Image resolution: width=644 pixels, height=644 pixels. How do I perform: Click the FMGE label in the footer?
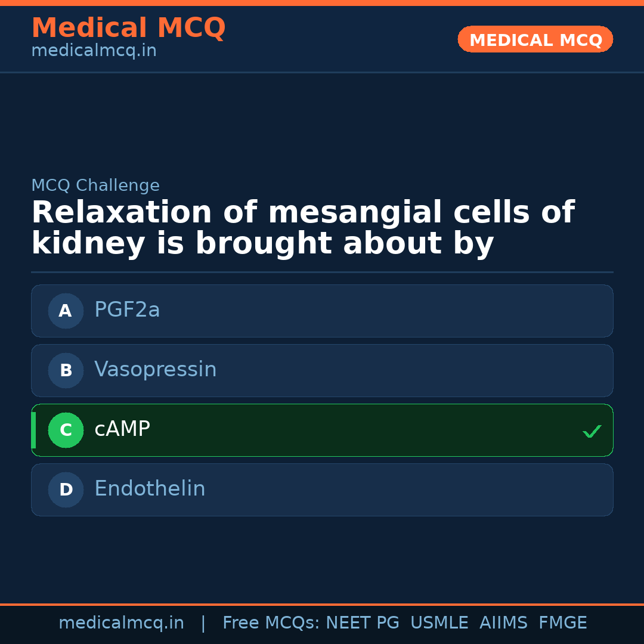(562, 623)
